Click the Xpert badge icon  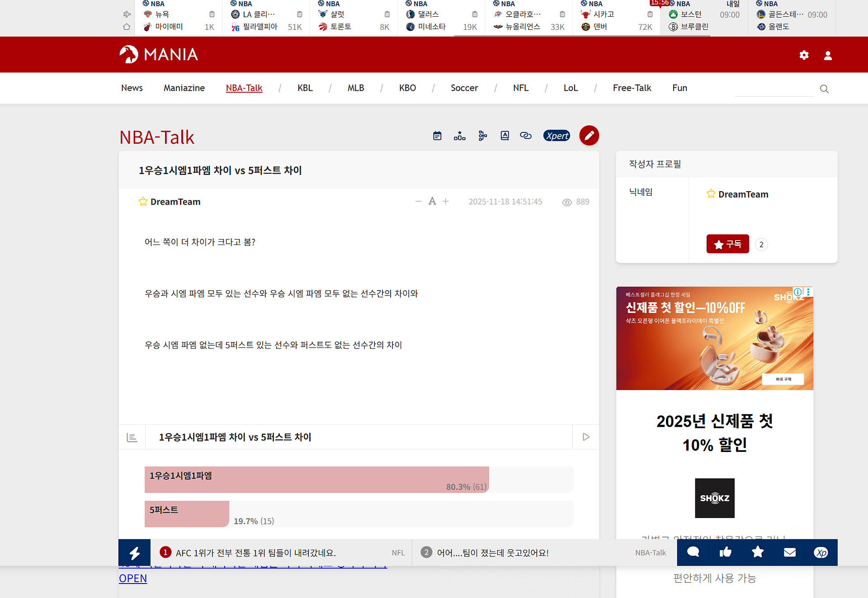click(557, 136)
